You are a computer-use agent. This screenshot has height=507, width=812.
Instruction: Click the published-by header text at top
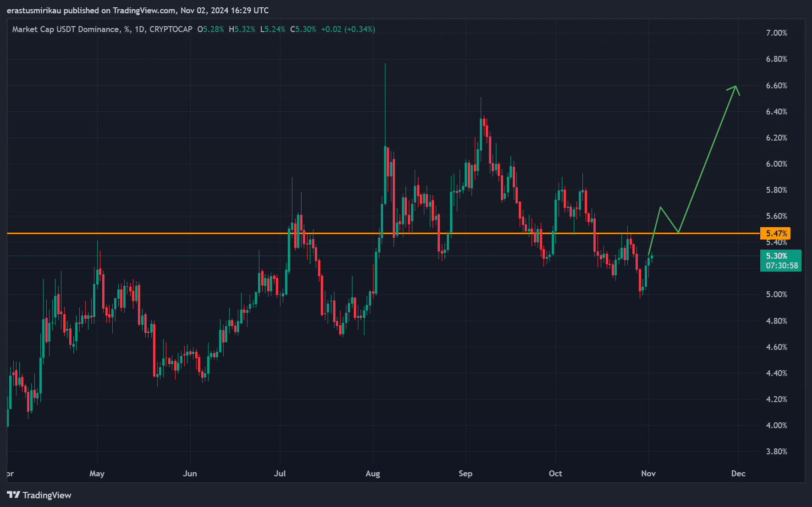pos(137,10)
